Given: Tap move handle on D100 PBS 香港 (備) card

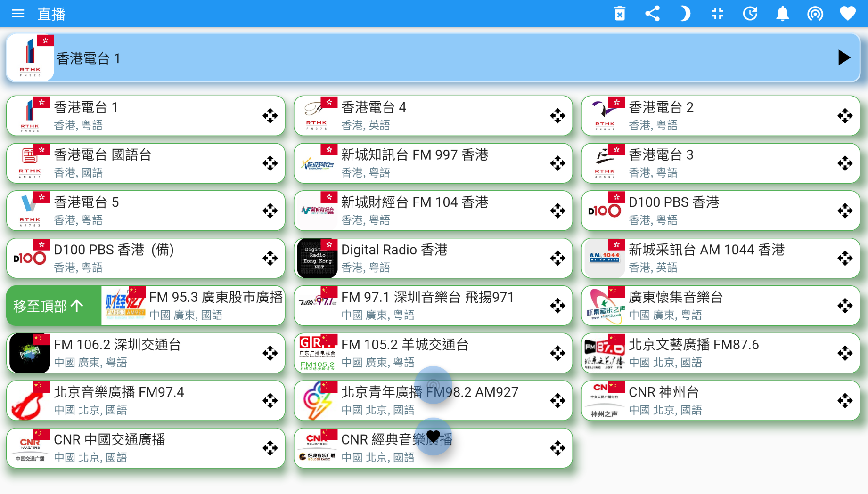Looking at the screenshot, I should point(270,258).
